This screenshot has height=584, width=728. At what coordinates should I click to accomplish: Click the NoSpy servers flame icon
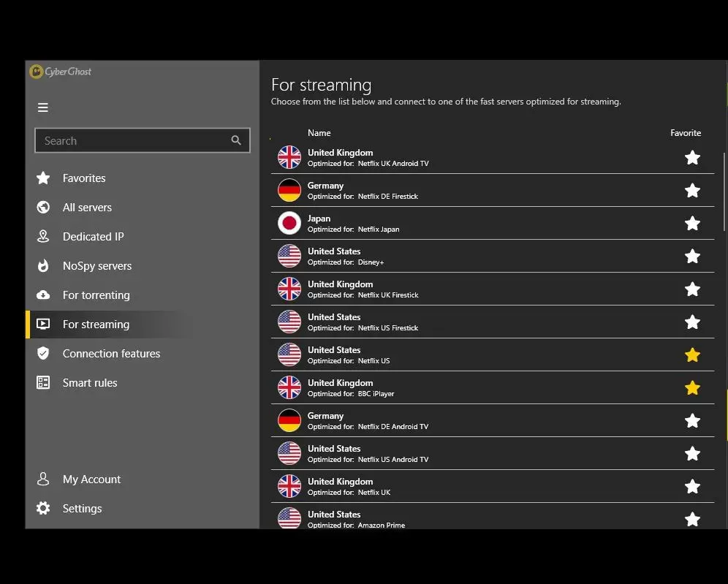tap(43, 265)
